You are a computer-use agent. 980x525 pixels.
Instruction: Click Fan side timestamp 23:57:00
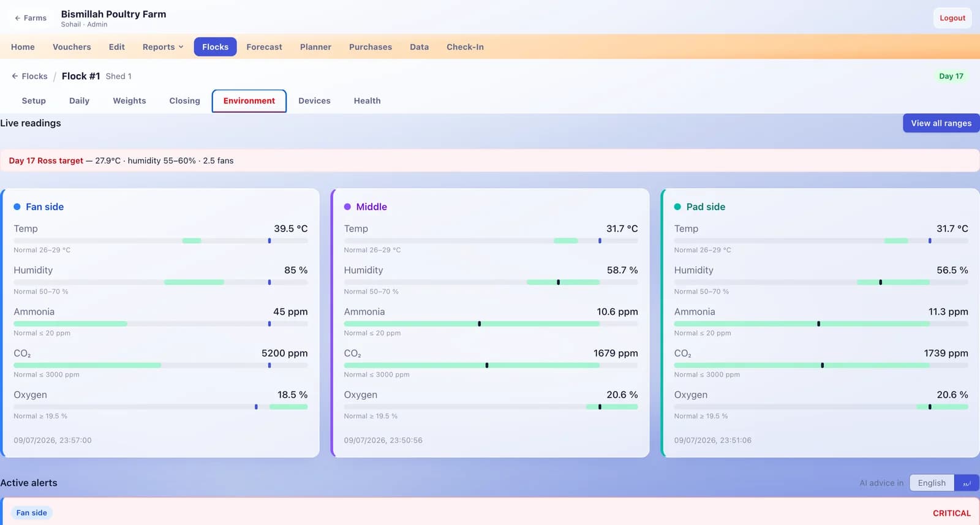(53, 440)
